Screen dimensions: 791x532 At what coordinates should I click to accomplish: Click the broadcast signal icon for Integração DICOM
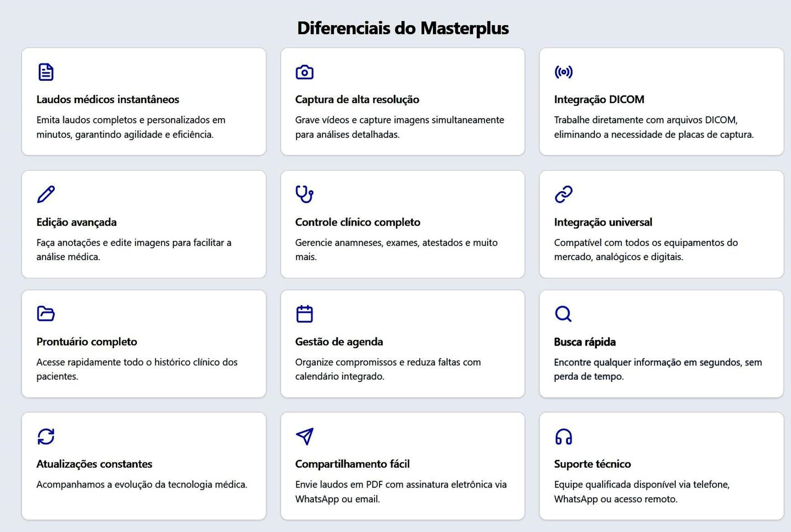[564, 72]
